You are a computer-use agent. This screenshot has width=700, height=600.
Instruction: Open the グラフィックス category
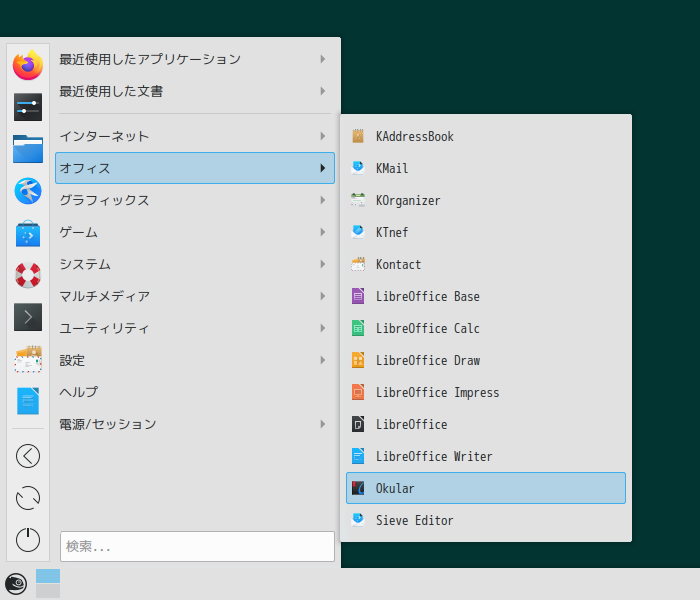[195, 200]
